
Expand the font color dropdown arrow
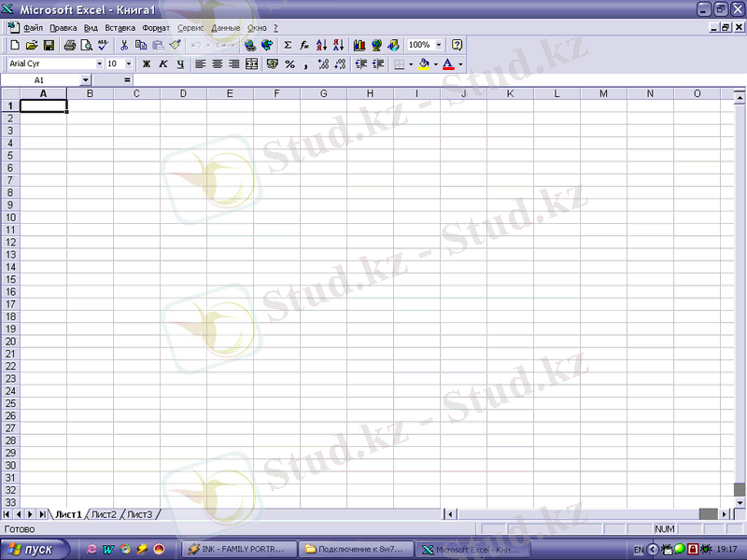click(460, 63)
